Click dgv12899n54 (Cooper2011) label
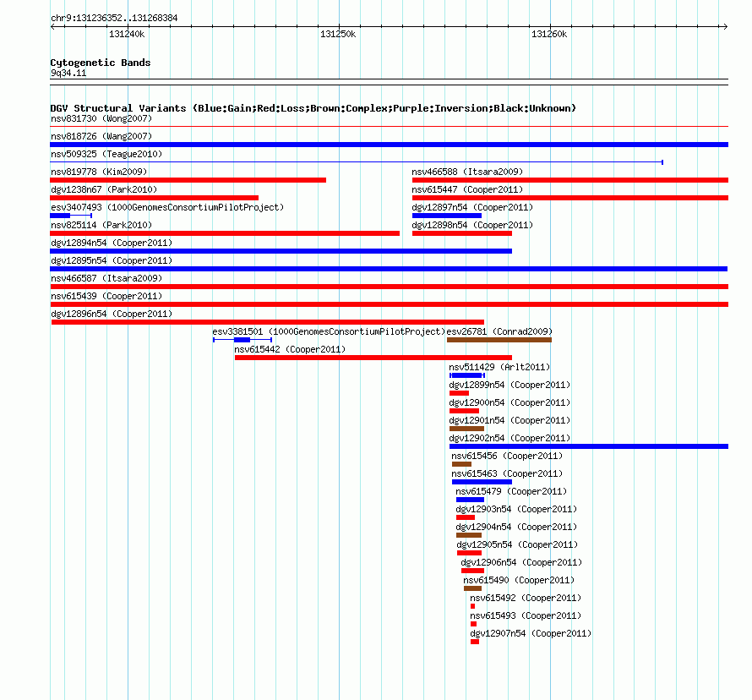Image resolution: width=752 pixels, height=700 pixels. [x=510, y=385]
